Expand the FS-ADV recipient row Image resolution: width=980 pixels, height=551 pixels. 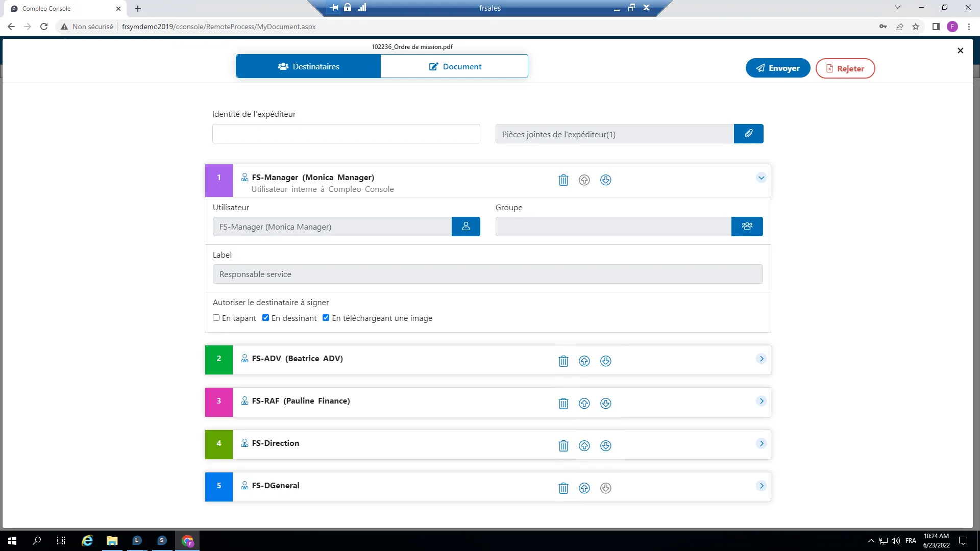click(x=761, y=359)
